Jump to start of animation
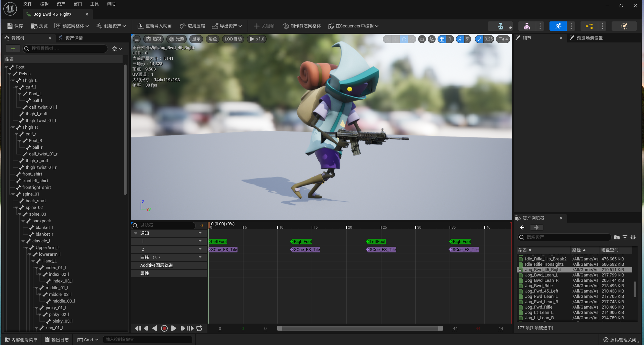Viewport: 644px width, 345px height. tap(138, 328)
